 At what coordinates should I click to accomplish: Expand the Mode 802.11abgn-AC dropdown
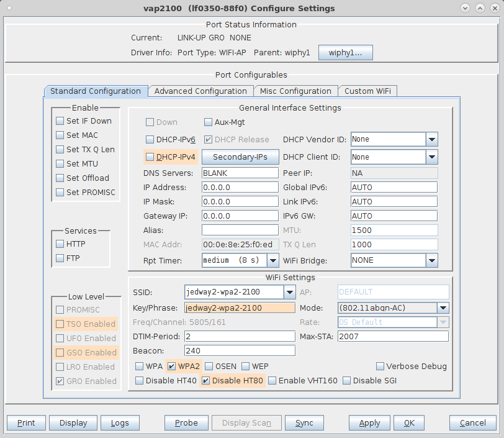443,308
